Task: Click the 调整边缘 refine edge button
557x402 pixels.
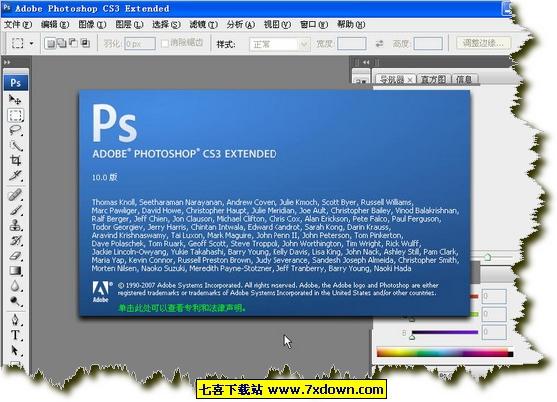Action: [x=483, y=43]
